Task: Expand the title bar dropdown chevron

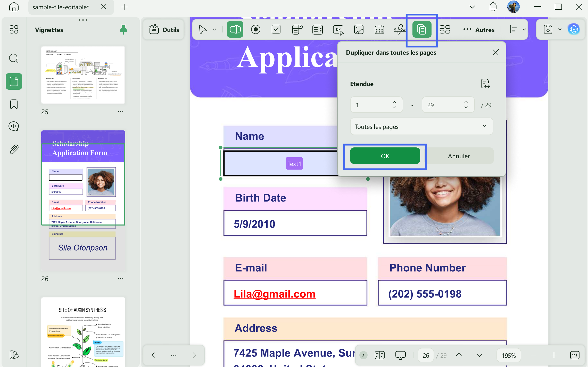Action: (472, 7)
